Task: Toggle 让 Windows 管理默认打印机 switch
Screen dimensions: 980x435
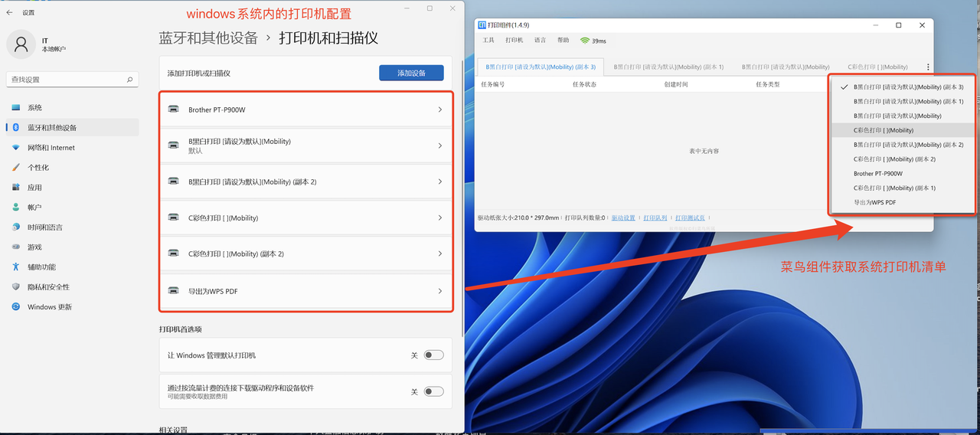Action: 434,355
